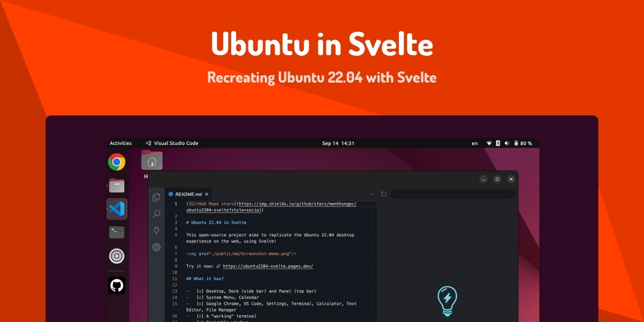Open the GitHub icon in dock
This screenshot has width=644, height=322.
pos(116,285)
